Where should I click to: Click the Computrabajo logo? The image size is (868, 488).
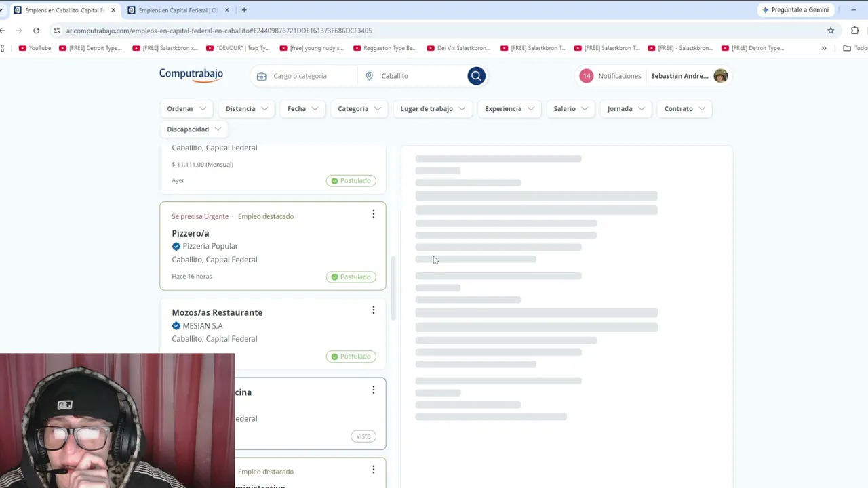point(191,75)
